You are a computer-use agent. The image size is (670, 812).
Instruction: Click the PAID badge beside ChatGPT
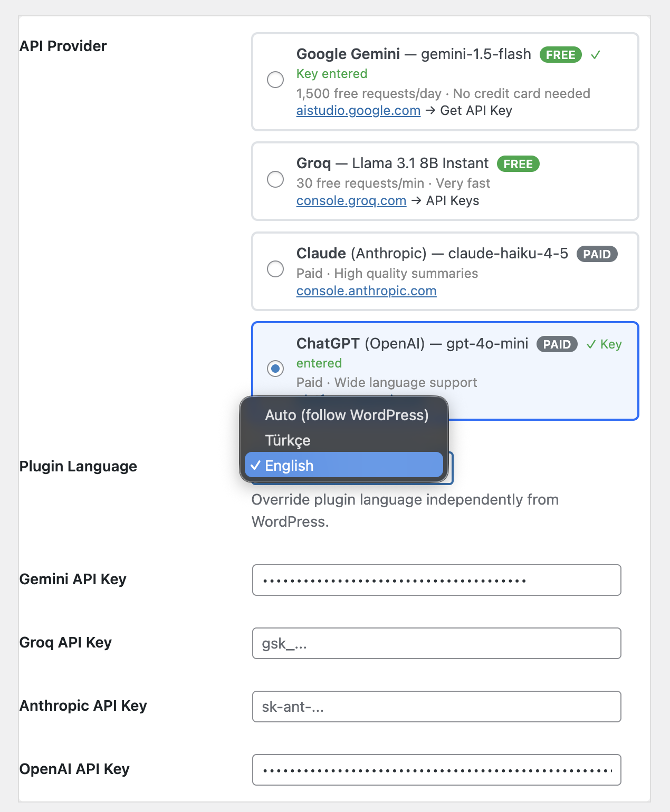coord(557,344)
